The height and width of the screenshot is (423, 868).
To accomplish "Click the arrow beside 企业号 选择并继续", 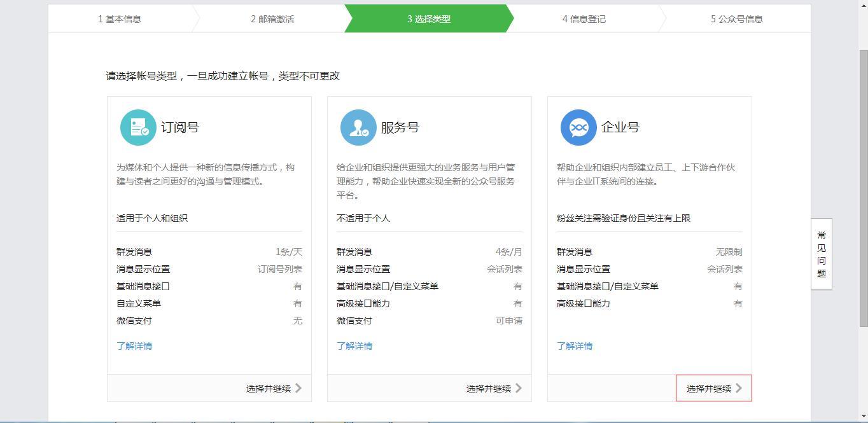I will (739, 388).
